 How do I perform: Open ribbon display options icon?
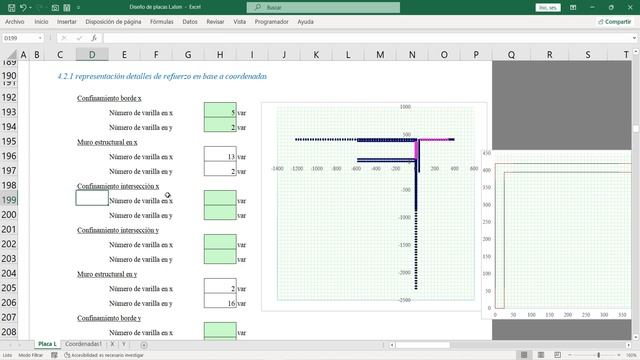pyautogui.click(x=573, y=7)
